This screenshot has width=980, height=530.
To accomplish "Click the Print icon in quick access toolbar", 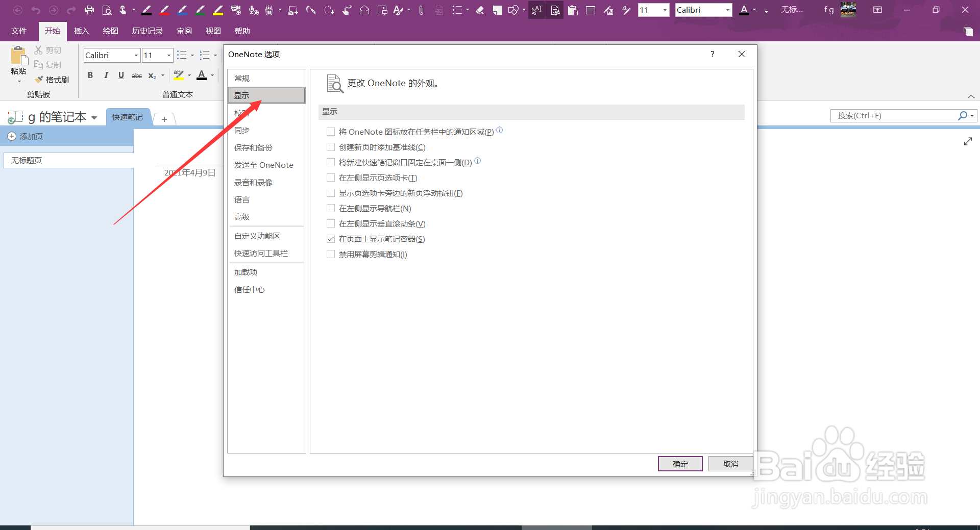I will 89,10.
